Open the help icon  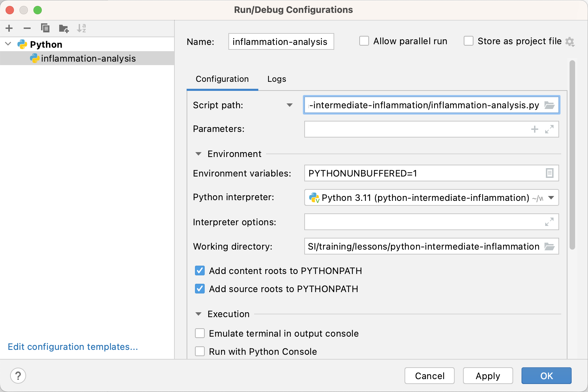pyautogui.click(x=18, y=376)
